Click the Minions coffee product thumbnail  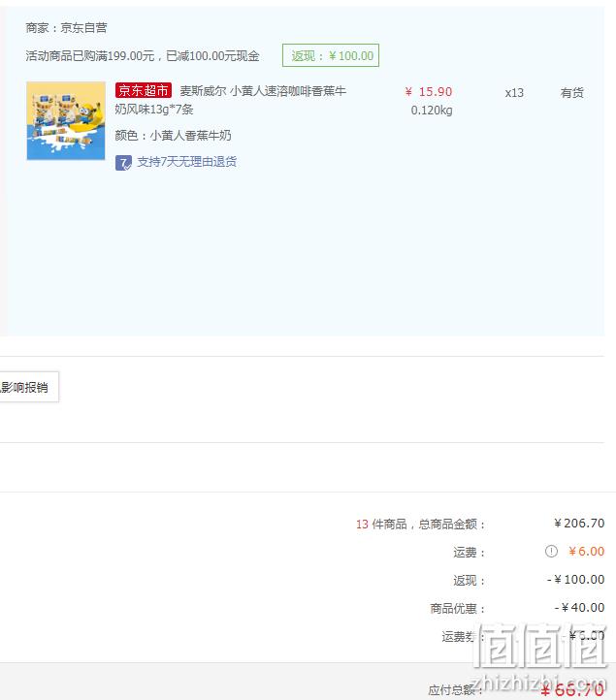[x=66, y=120]
